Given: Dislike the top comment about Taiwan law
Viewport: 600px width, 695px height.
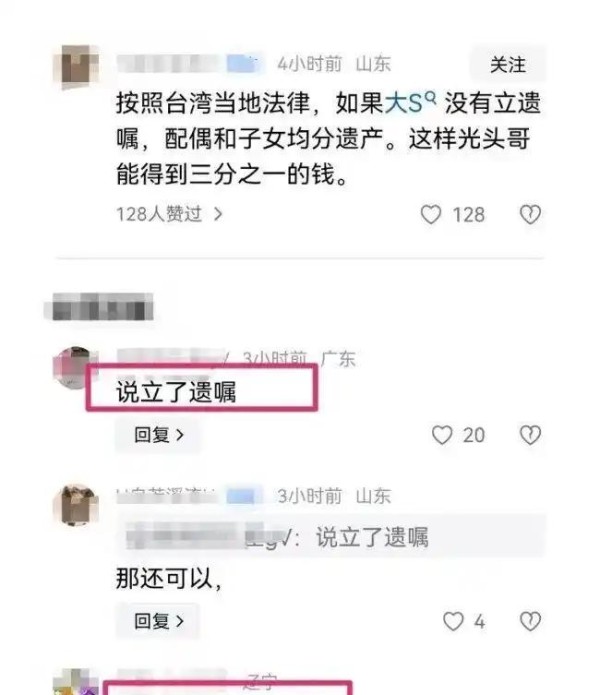Looking at the screenshot, I should (530, 215).
